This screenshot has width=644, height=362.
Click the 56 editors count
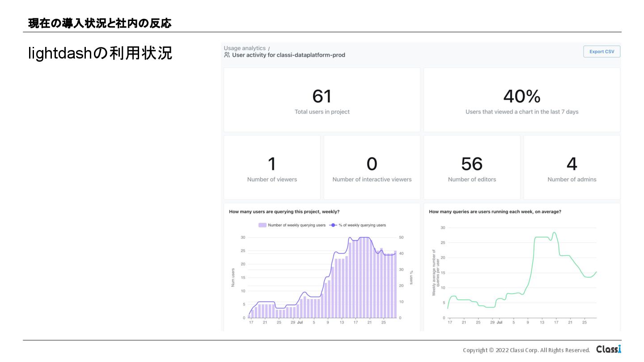point(472,164)
